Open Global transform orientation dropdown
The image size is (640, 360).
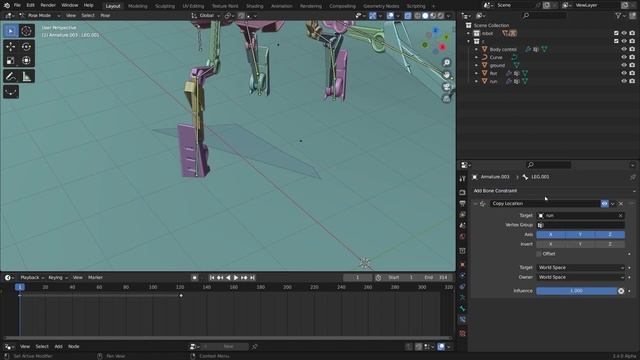pos(206,16)
